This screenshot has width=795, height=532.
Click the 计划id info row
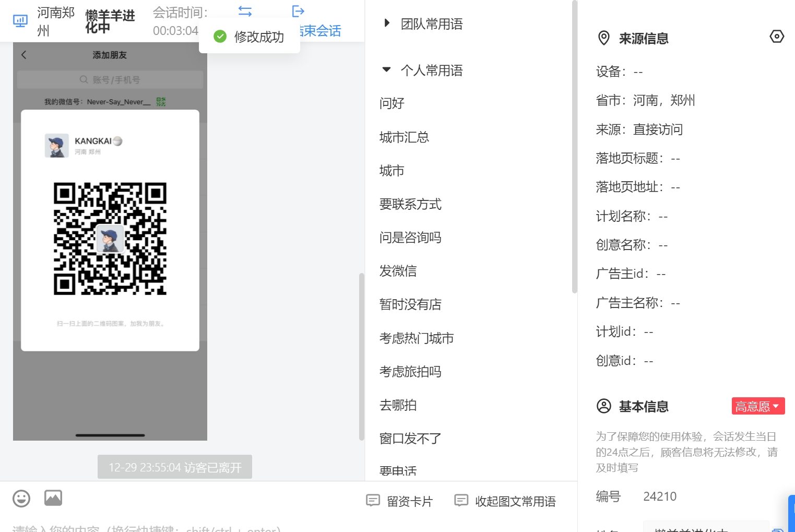click(x=624, y=332)
